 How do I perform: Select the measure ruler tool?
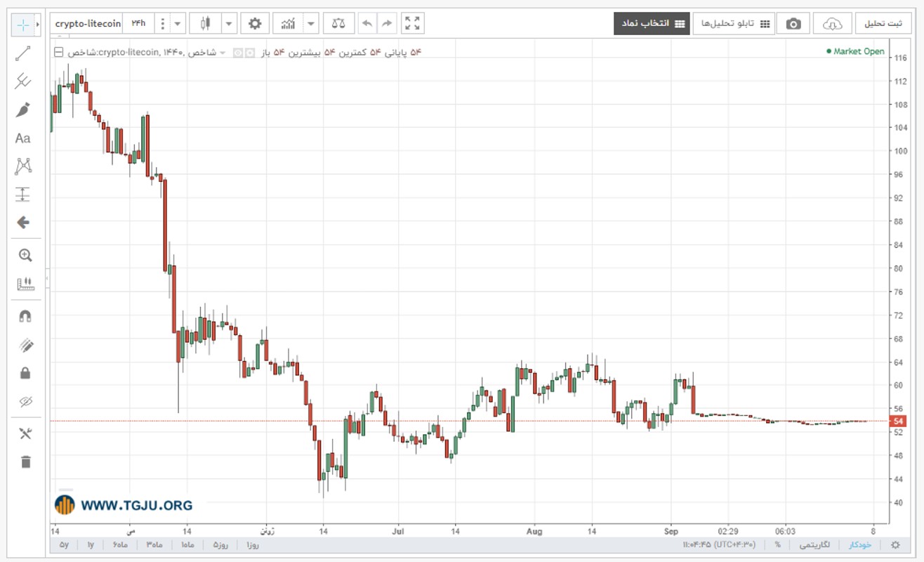[25, 284]
